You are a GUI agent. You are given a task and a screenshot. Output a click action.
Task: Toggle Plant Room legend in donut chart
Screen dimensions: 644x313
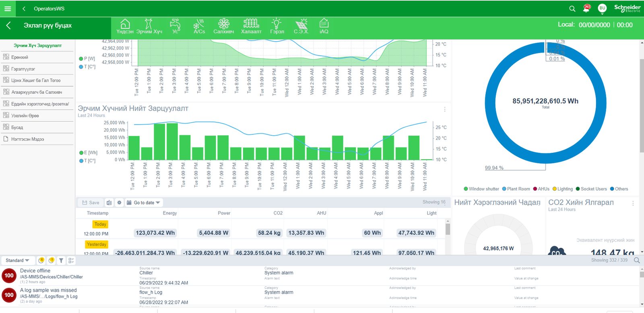point(516,189)
